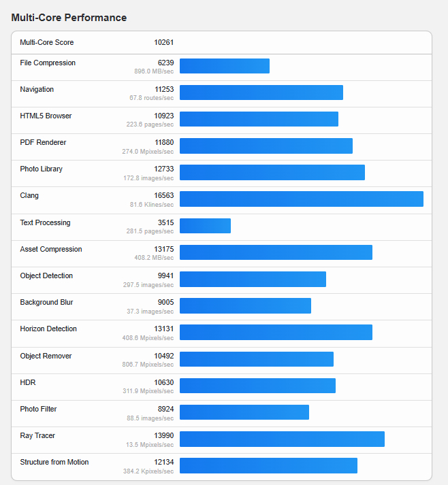This screenshot has width=448, height=485.
Task: Click the Clang score value 16563
Action: 164,195
